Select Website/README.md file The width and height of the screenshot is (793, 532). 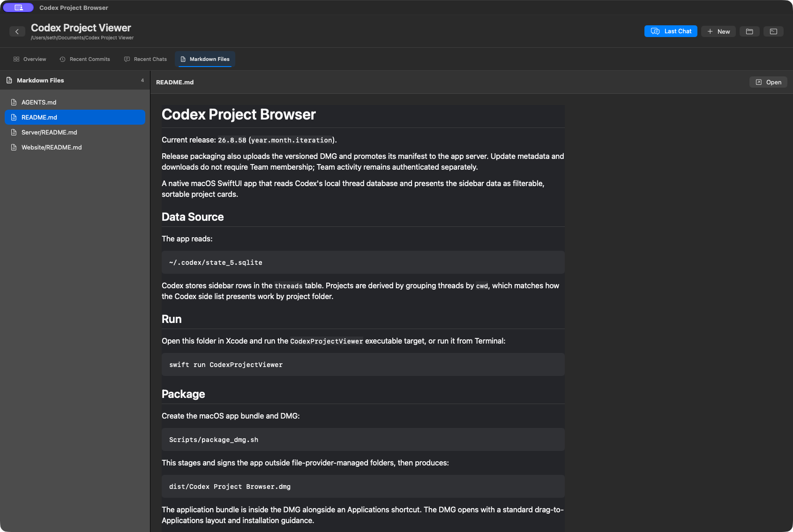(75, 147)
